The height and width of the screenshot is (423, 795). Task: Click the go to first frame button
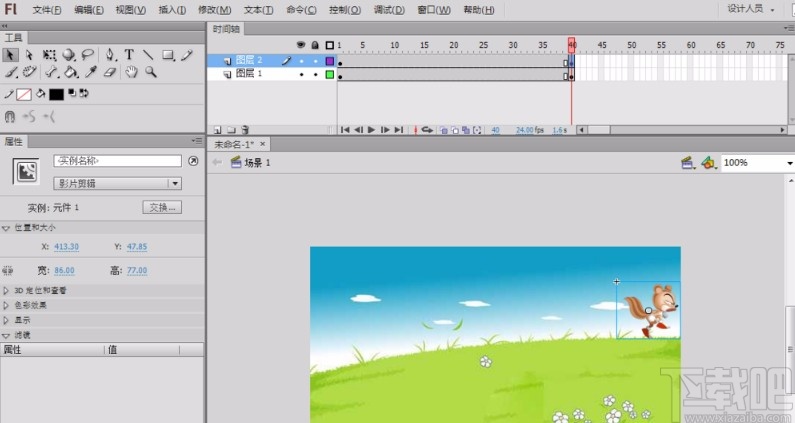[x=345, y=130]
